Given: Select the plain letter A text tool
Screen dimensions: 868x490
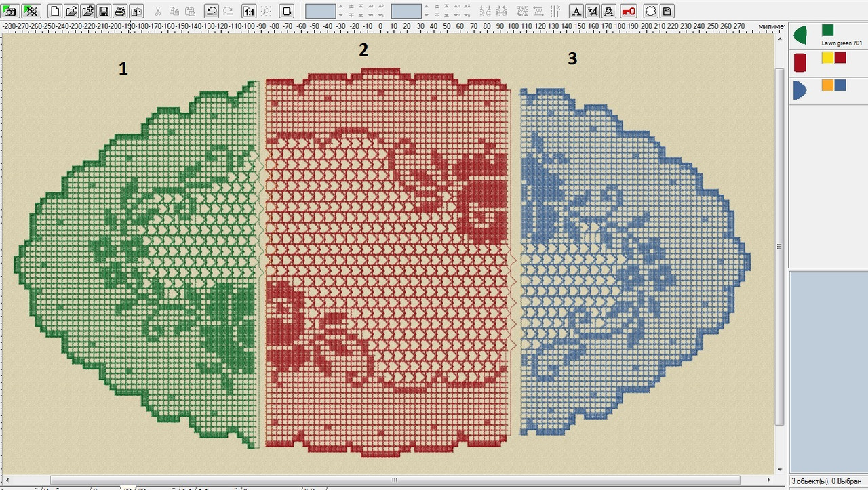Looking at the screenshot, I should [x=576, y=11].
